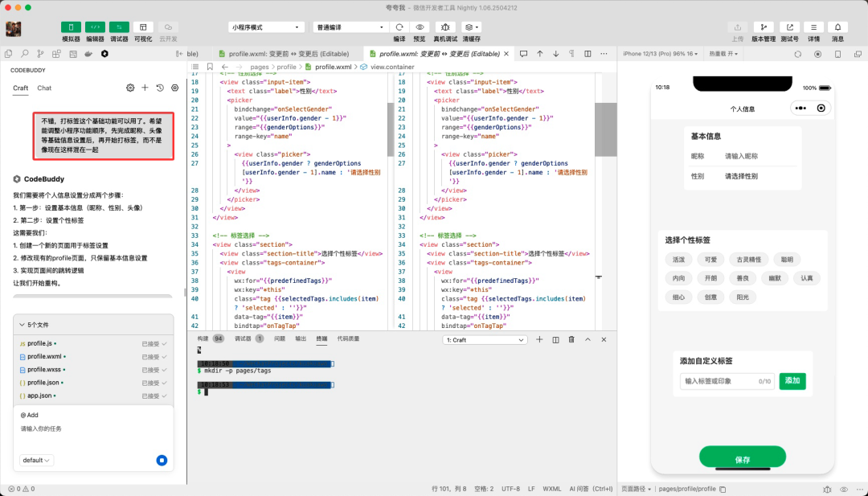Delete terminal with the trash icon
Image resolution: width=868 pixels, height=496 pixels.
pyautogui.click(x=571, y=340)
